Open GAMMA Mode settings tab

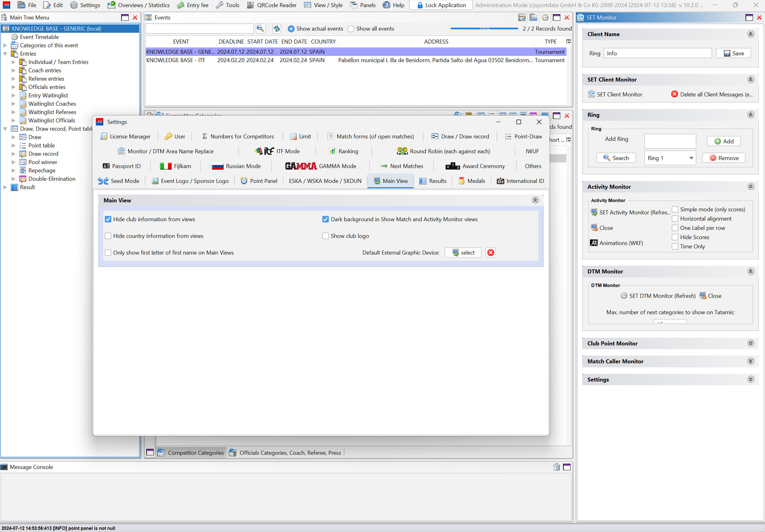(x=321, y=166)
